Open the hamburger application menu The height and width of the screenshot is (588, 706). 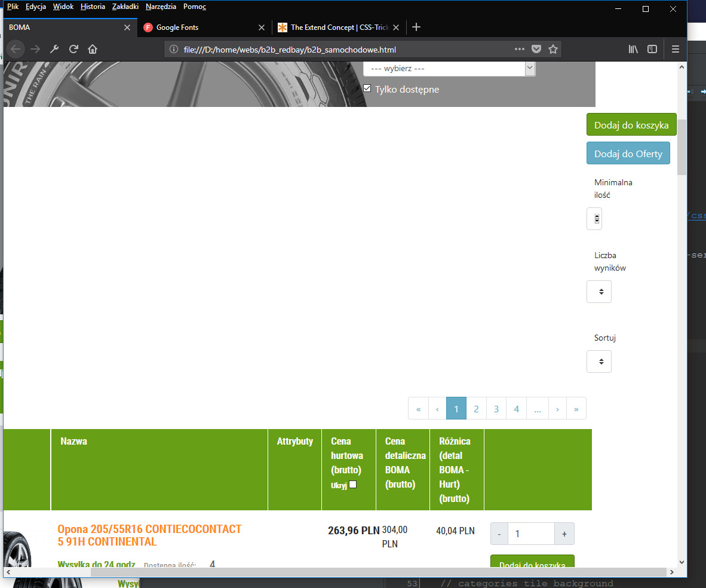tap(676, 49)
